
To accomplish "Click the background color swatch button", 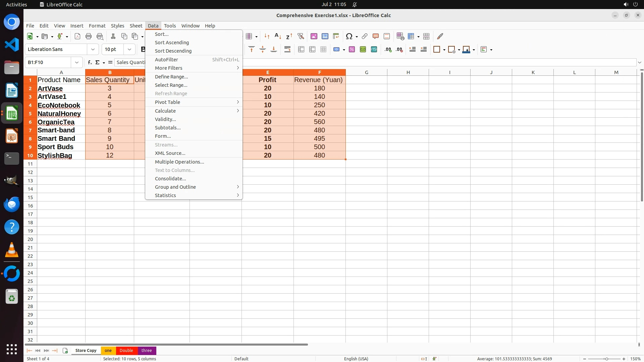I will point(466,50).
